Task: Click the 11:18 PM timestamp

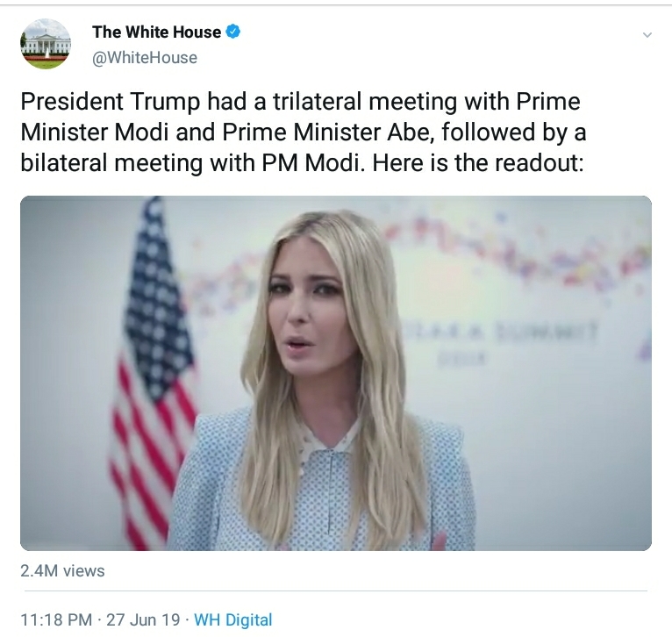Action: pos(56,619)
